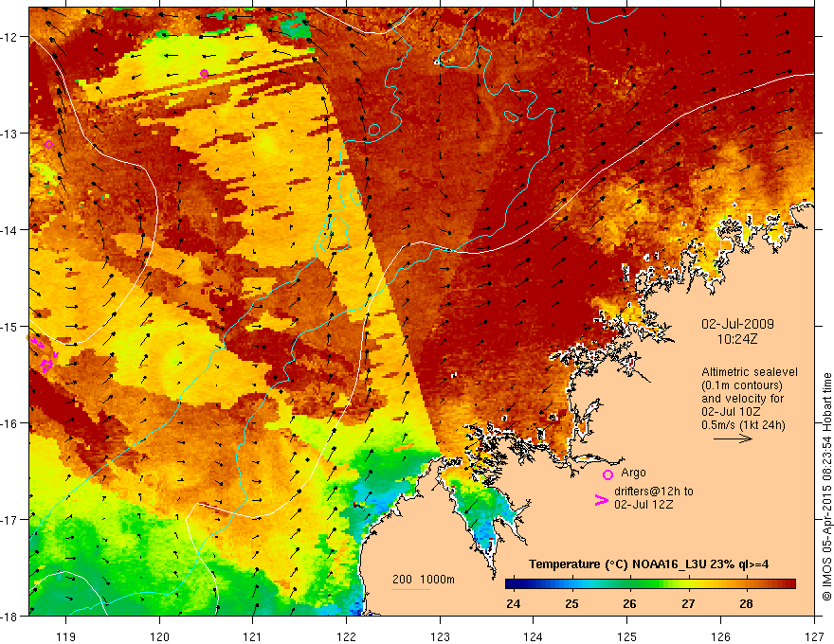Image resolution: width=834 pixels, height=644 pixels.
Task: Click the latitude axis label '-16'
Action: 9,423
